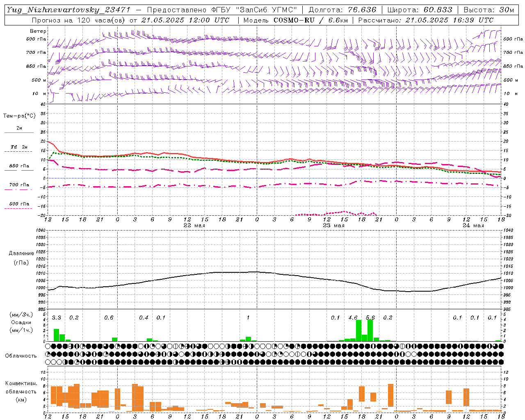Click the 3.3 precipitation total value
The height and width of the screenshot is (420, 525).
click(57, 317)
